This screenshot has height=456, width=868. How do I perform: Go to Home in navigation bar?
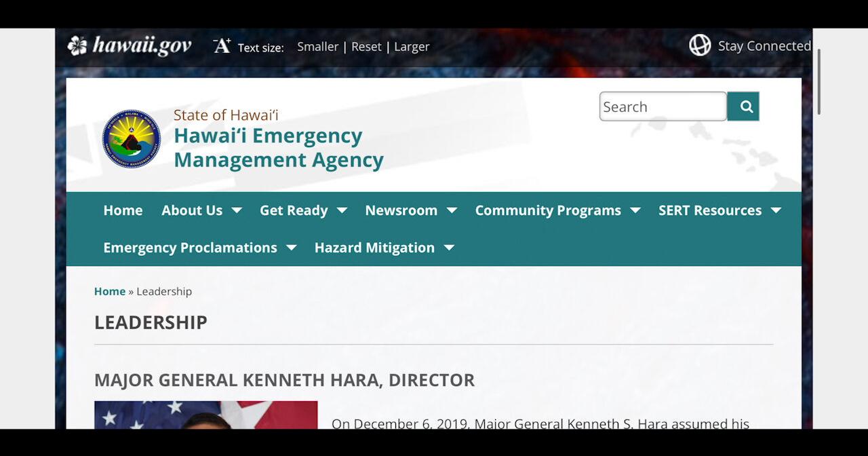pos(123,210)
